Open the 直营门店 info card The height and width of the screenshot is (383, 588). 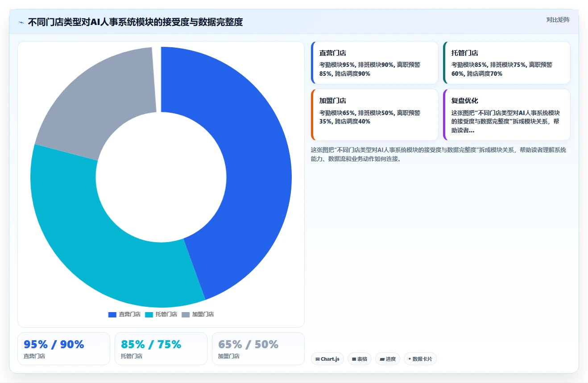coord(374,62)
